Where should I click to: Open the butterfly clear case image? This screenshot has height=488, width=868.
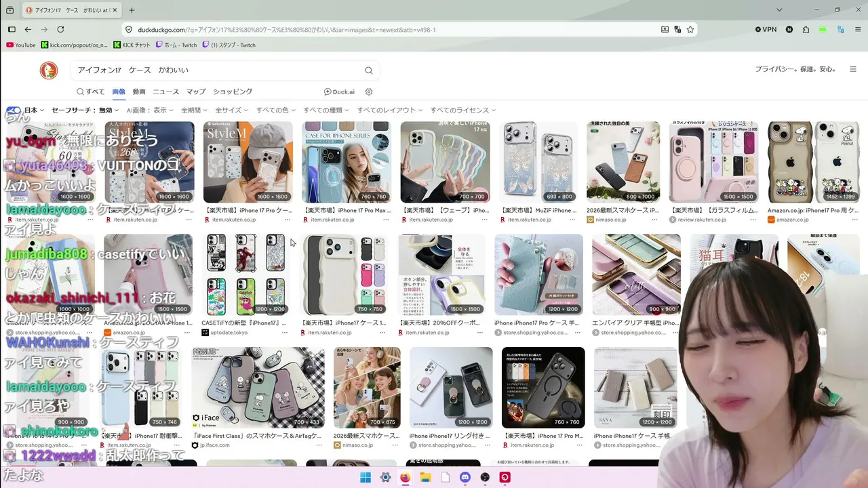538,162
